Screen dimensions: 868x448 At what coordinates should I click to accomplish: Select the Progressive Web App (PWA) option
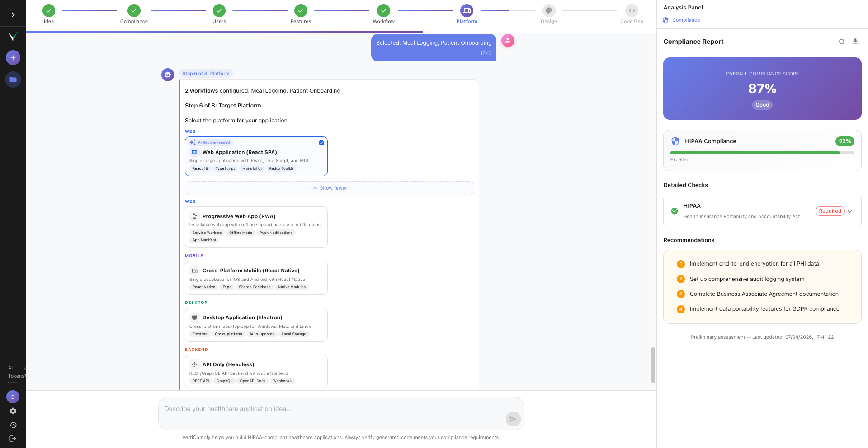[x=256, y=227]
